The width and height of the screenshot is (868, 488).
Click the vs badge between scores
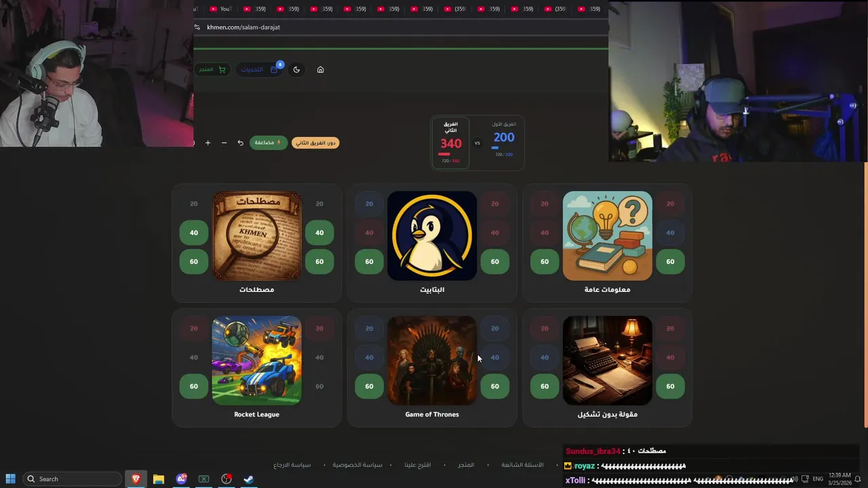[x=477, y=143]
